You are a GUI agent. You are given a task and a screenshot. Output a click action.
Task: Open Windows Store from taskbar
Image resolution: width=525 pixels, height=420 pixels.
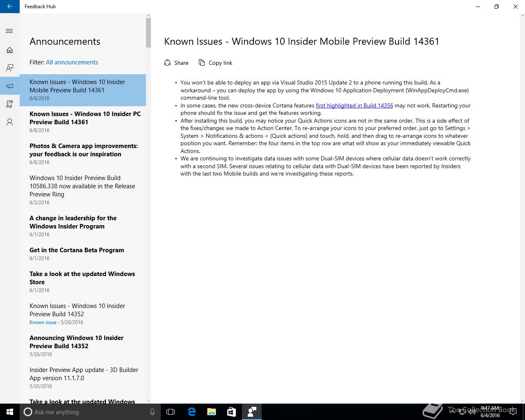(232, 412)
